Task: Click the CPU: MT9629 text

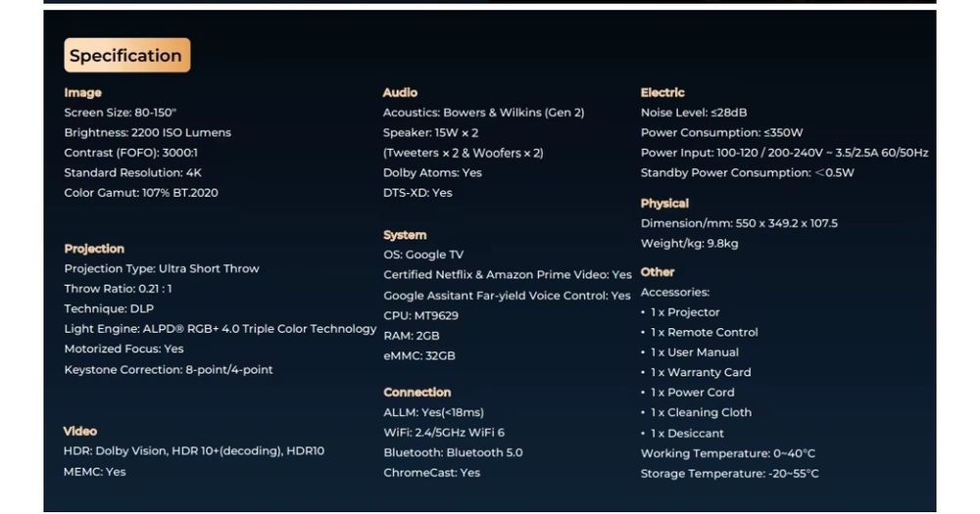Action: pyautogui.click(x=420, y=315)
